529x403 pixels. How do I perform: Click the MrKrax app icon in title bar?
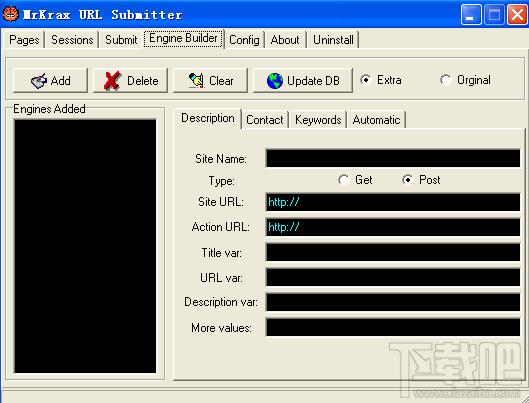(10, 14)
